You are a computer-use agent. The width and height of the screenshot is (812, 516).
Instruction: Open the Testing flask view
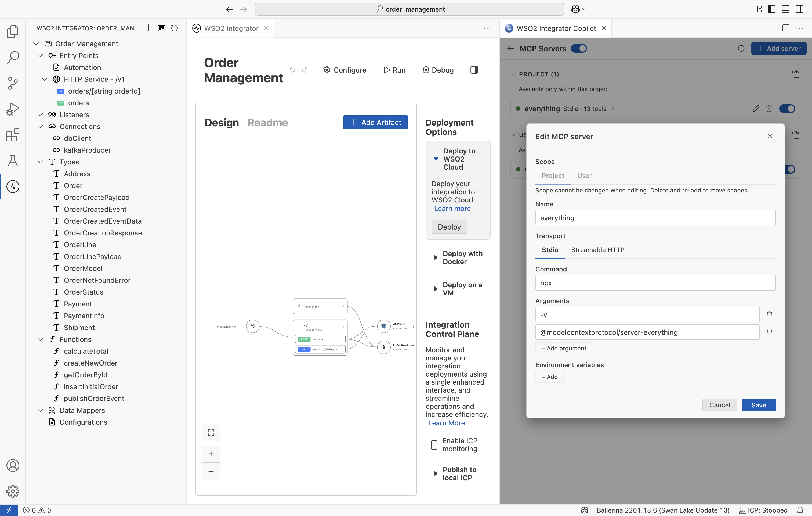(x=13, y=161)
